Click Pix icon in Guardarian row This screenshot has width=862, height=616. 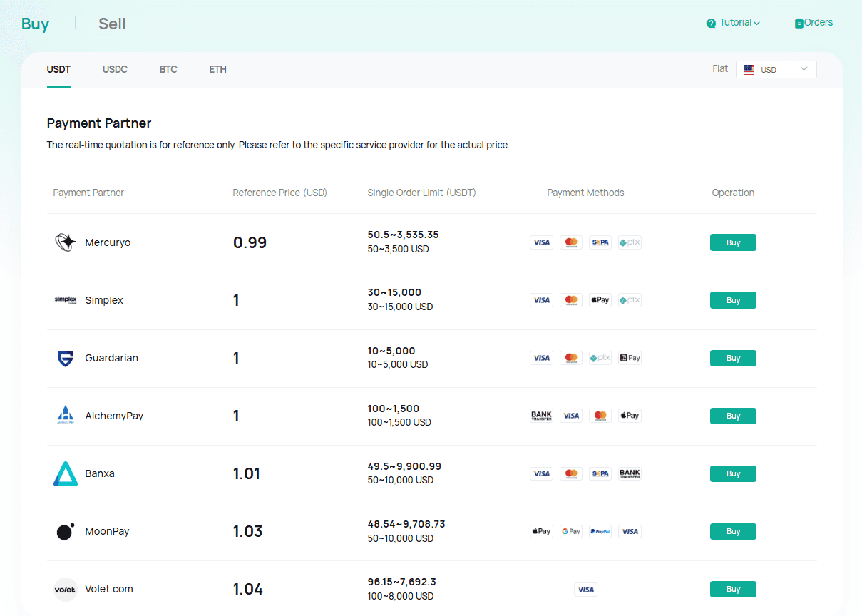600,358
